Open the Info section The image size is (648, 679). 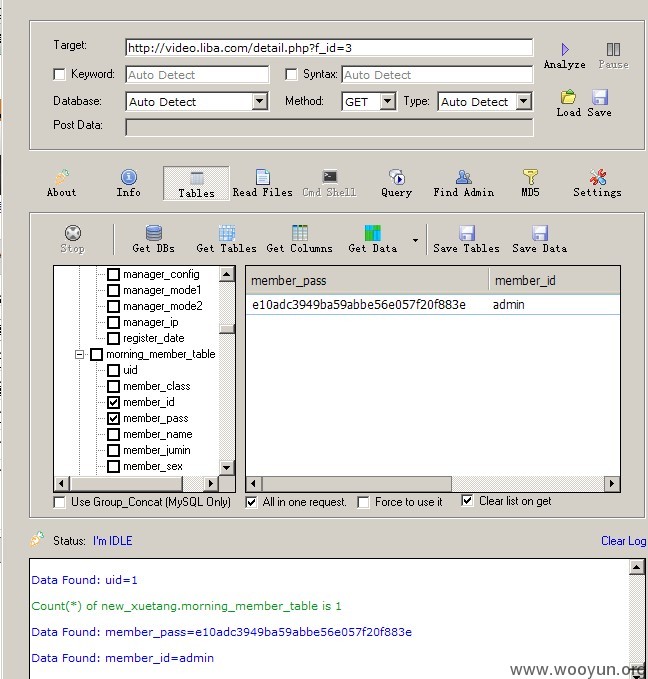tap(129, 184)
